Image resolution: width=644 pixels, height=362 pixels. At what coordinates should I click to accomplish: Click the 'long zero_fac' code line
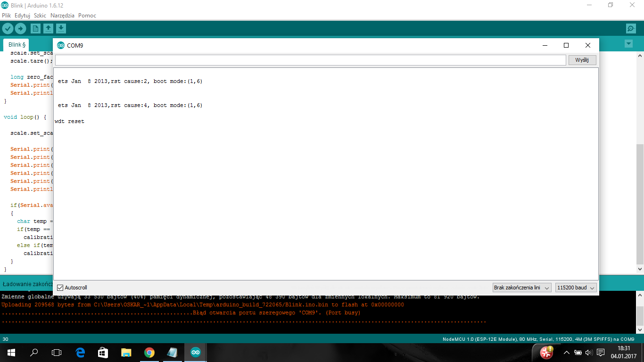click(31, 77)
